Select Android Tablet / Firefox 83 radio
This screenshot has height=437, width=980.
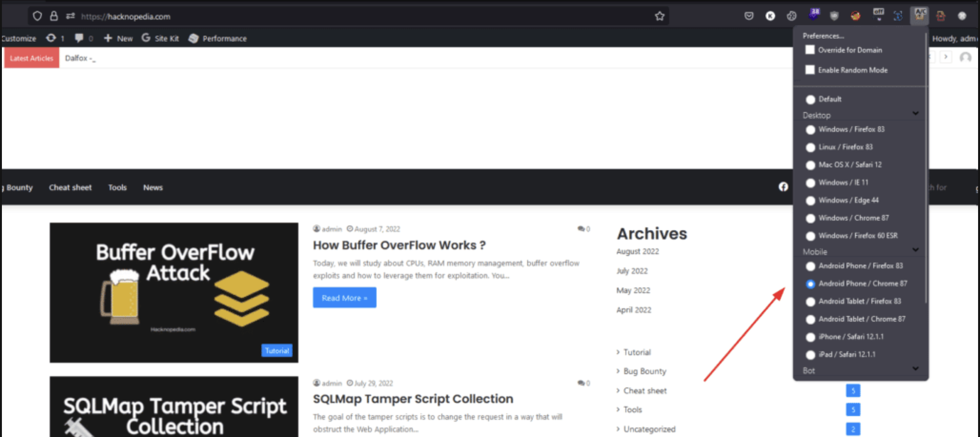pyautogui.click(x=810, y=301)
